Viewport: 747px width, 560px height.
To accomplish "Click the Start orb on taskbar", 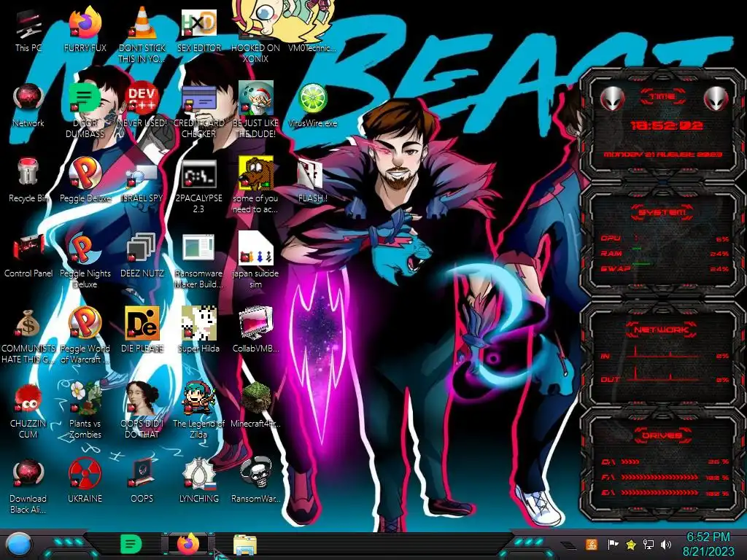I will [19, 545].
